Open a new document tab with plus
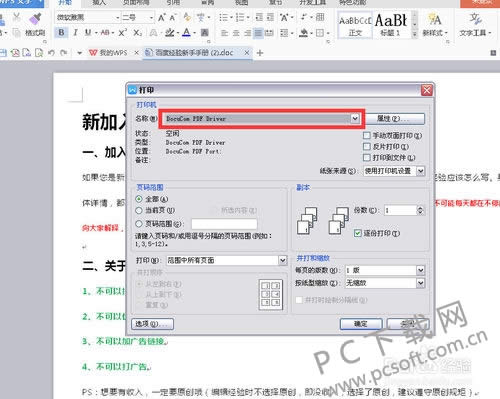Image resolution: width=500 pixels, height=399 pixels. pyautogui.click(x=260, y=53)
